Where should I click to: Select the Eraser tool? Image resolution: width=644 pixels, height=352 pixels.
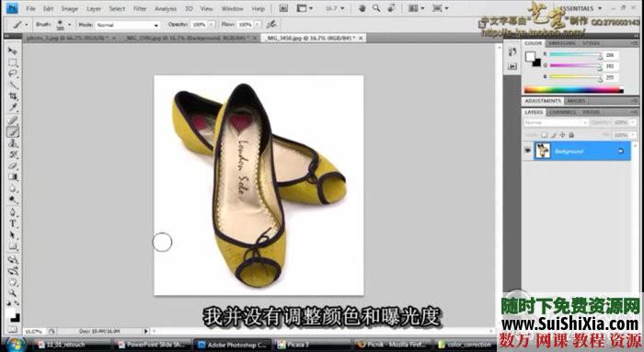(x=13, y=165)
